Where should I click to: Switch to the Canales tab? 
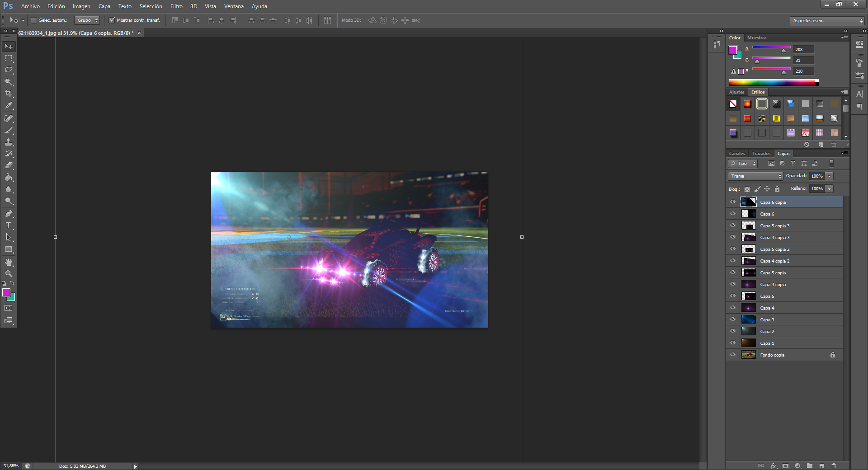[x=737, y=154]
